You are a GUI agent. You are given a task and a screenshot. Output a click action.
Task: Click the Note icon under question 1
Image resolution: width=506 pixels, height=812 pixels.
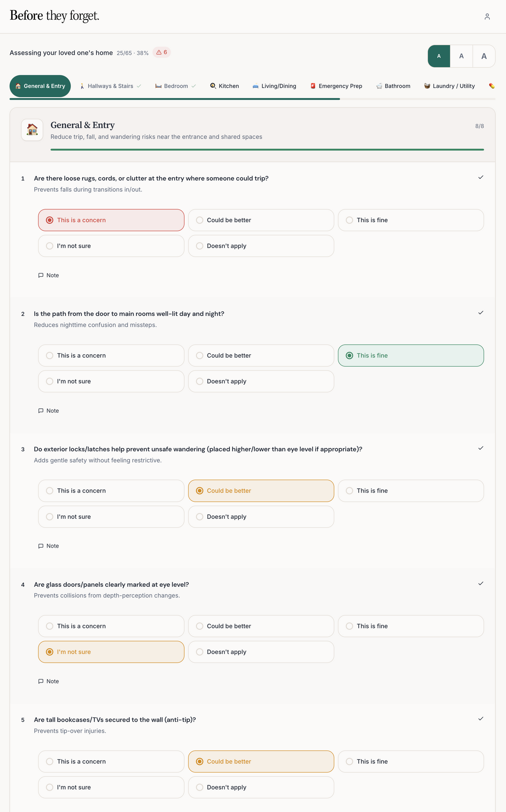41,276
